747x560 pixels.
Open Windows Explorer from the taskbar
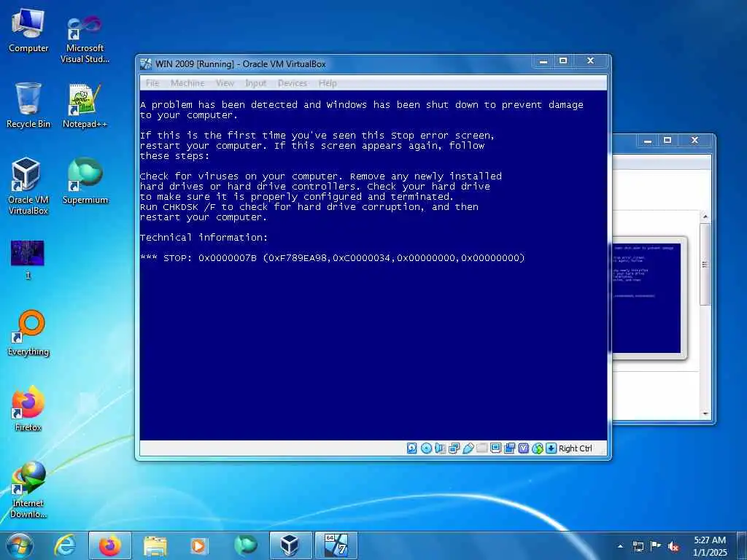[155, 545]
